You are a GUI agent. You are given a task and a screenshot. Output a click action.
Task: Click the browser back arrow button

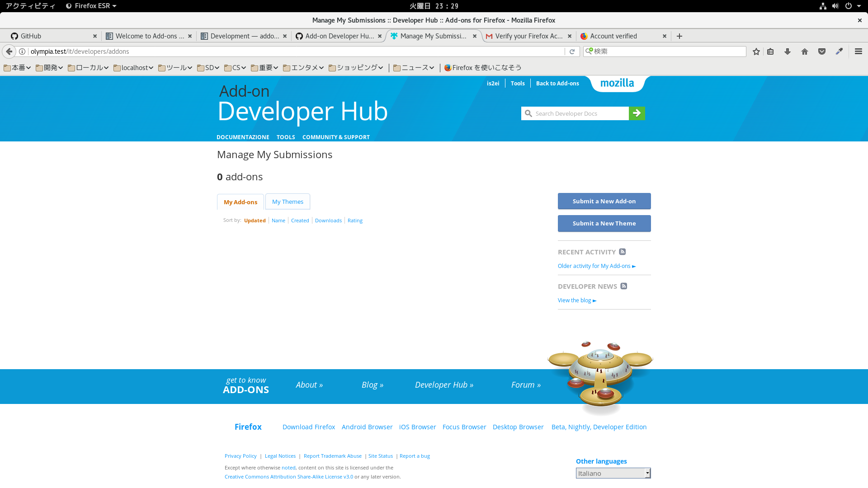point(9,52)
